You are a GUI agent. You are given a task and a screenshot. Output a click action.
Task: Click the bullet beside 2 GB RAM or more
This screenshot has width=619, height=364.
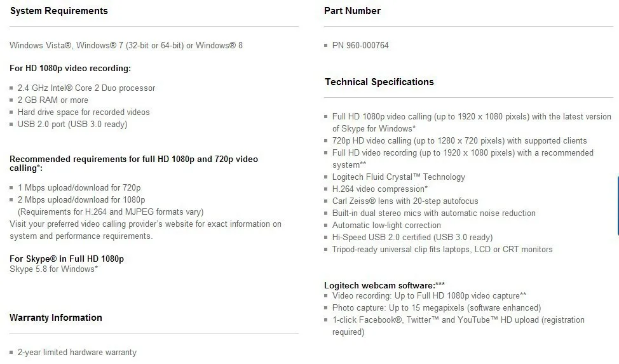pos(11,100)
